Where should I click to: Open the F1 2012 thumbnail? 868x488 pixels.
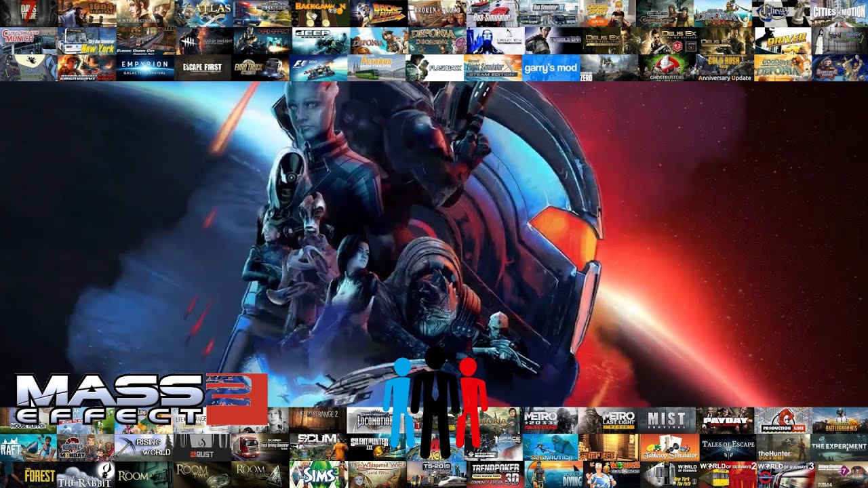[x=320, y=68]
